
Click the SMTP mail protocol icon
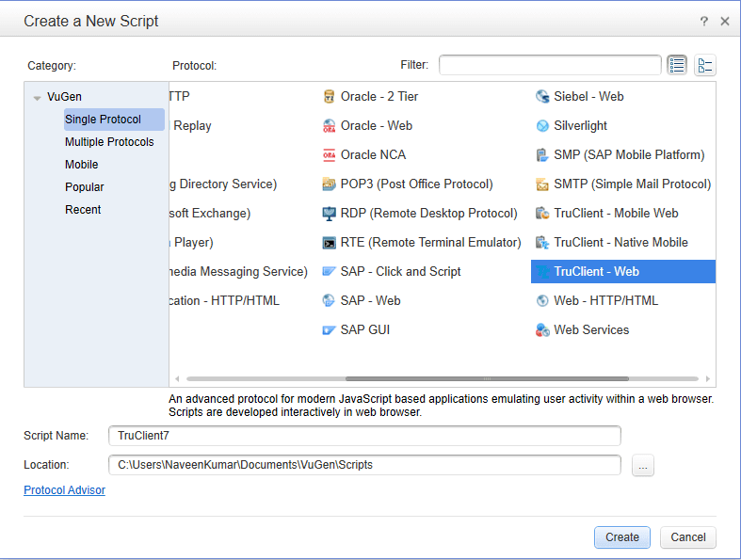point(542,184)
